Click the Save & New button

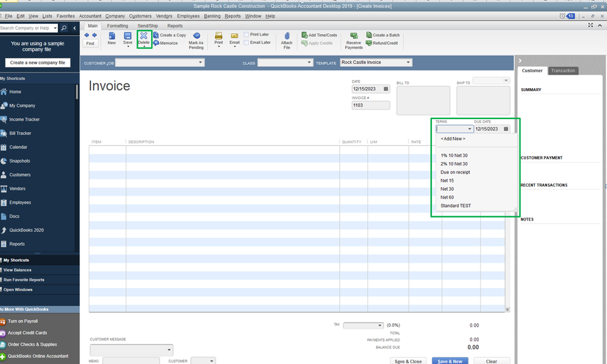(450, 361)
